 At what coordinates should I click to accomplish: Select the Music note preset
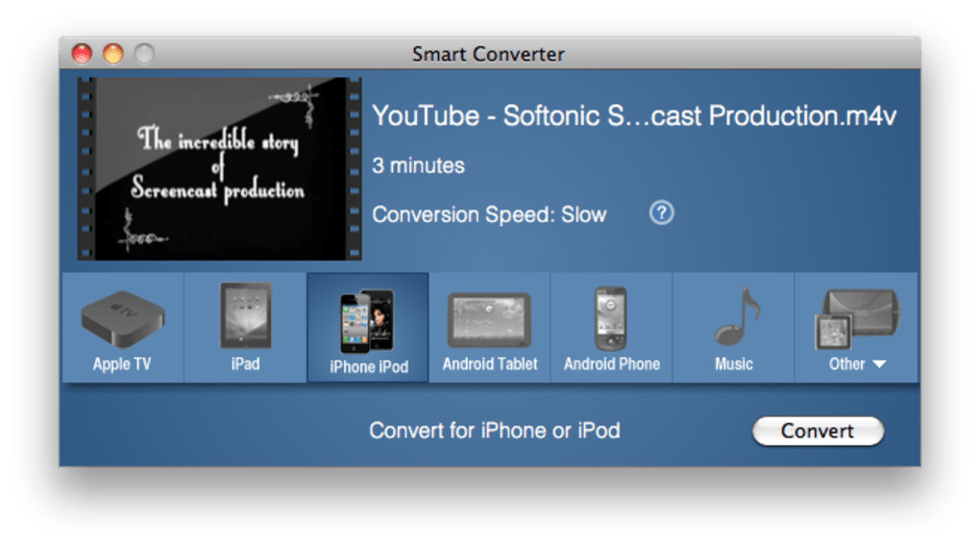pyautogui.click(x=734, y=328)
